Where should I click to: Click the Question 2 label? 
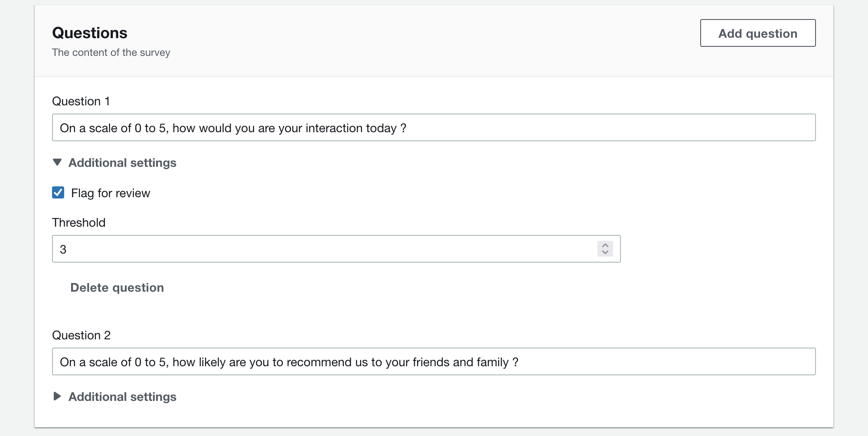pos(81,335)
